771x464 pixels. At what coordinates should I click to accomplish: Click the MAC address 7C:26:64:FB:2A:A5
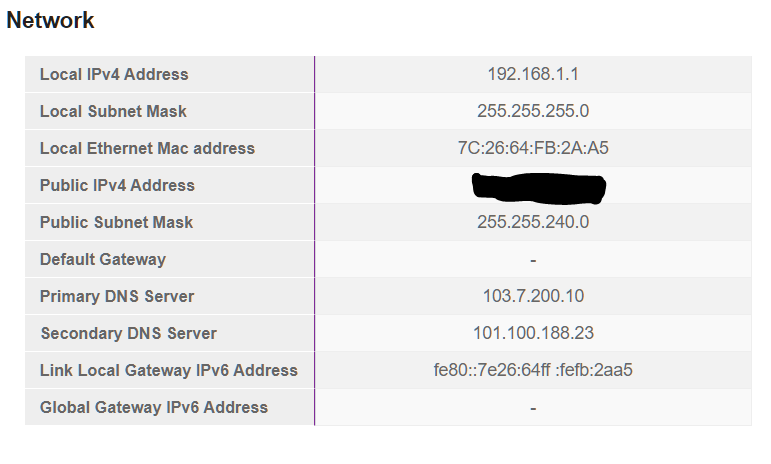533,148
